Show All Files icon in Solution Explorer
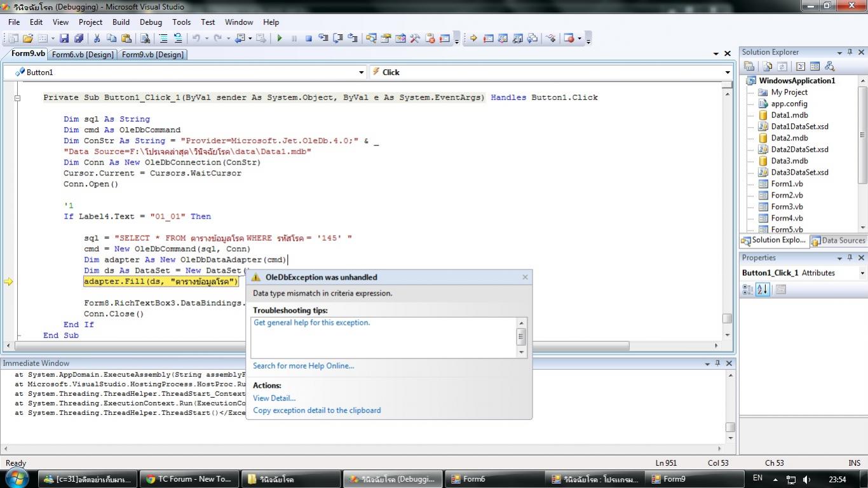868x488 pixels. pos(768,66)
